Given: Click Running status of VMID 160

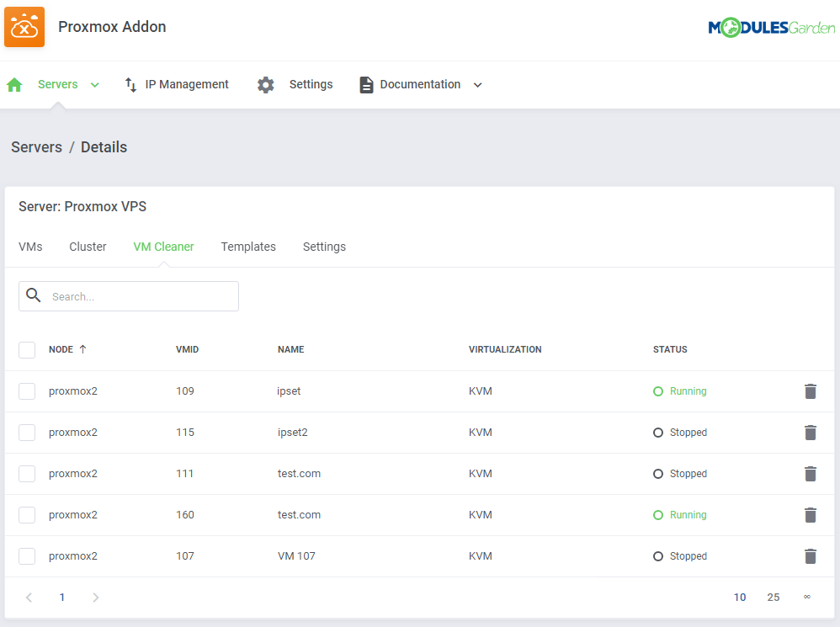Looking at the screenshot, I should 680,515.
